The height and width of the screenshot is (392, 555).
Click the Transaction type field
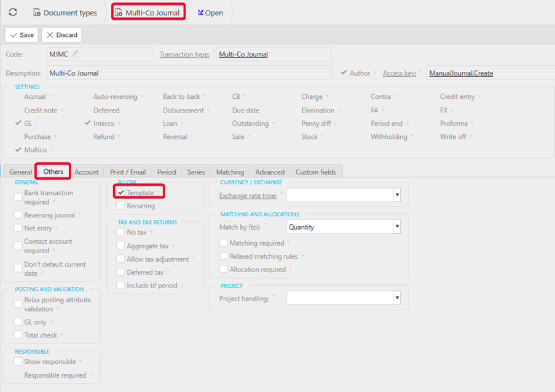pyautogui.click(x=274, y=54)
